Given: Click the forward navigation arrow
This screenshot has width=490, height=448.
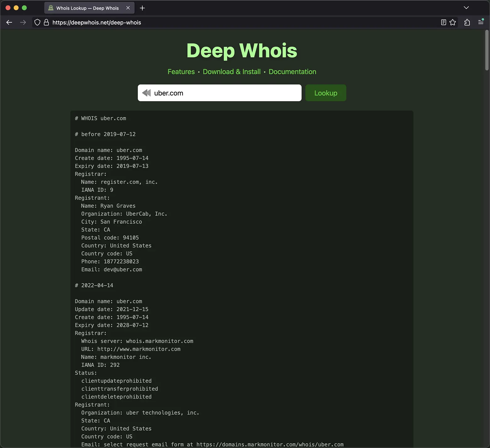Looking at the screenshot, I should pos(23,22).
